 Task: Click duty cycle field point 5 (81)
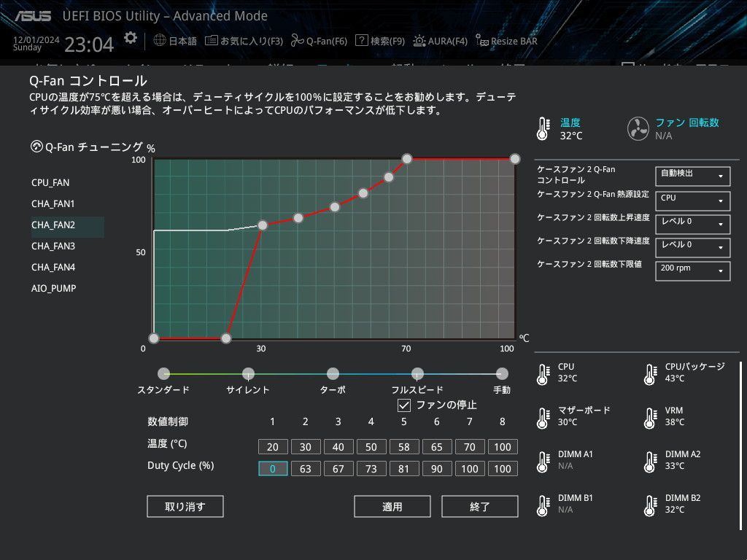point(404,469)
